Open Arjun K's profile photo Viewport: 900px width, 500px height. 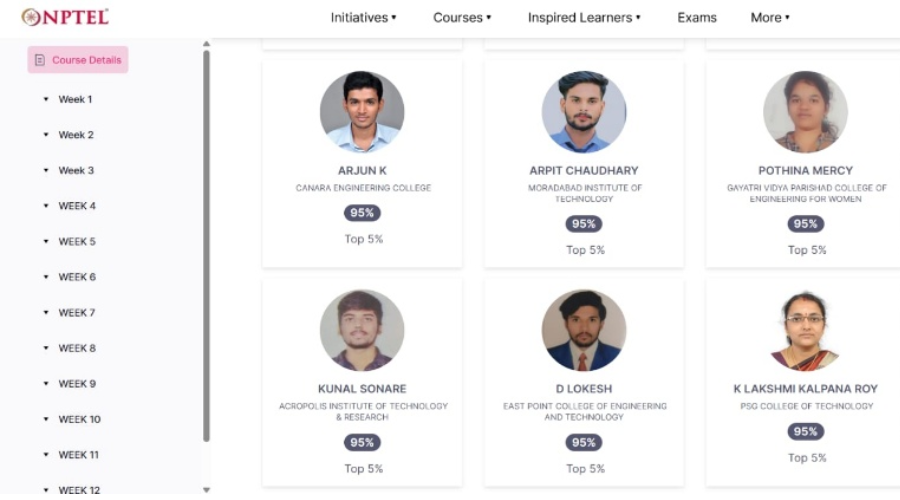click(362, 112)
